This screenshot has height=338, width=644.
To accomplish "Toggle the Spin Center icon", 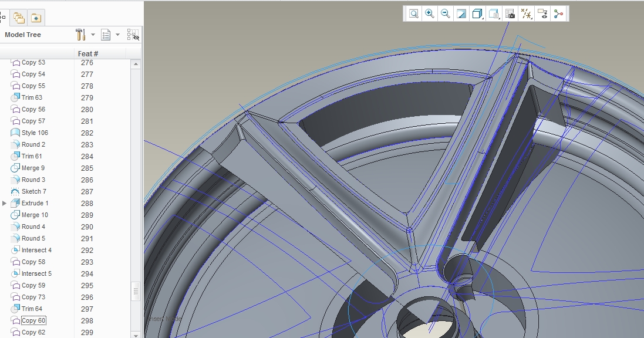I will [558, 13].
